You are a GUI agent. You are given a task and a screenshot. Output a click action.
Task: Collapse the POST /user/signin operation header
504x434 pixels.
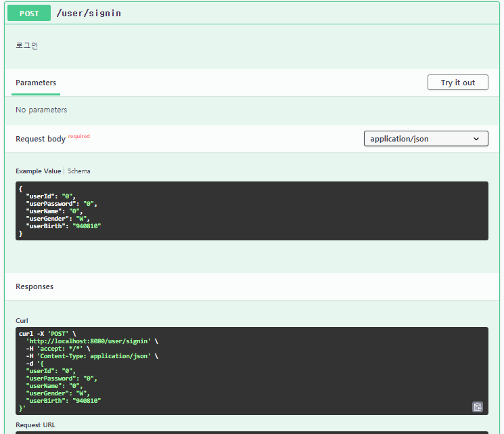coord(252,13)
